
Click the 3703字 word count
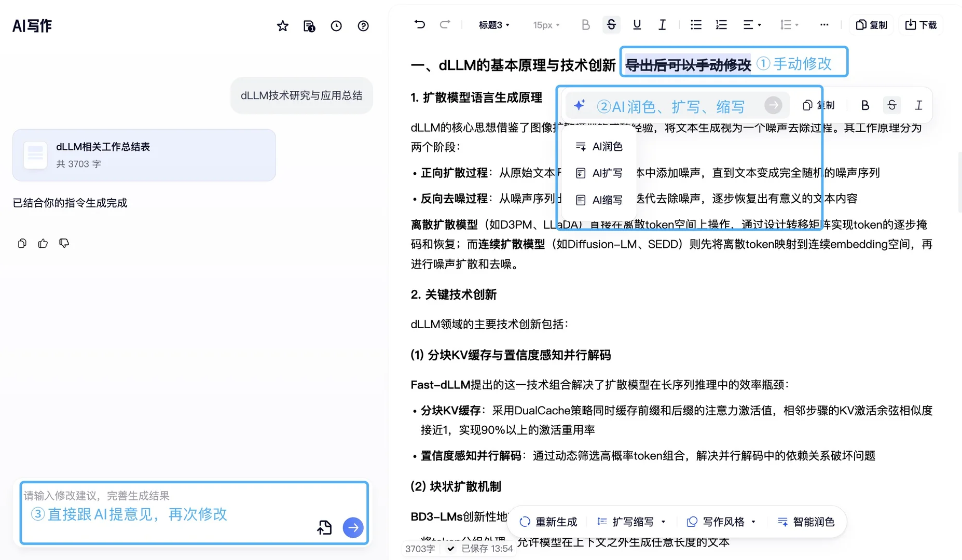pos(420,549)
